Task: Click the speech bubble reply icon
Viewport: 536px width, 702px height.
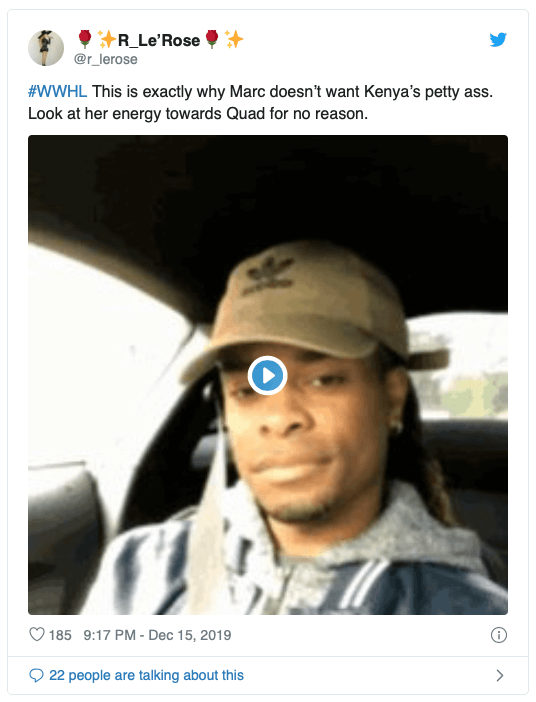Action: [36, 675]
